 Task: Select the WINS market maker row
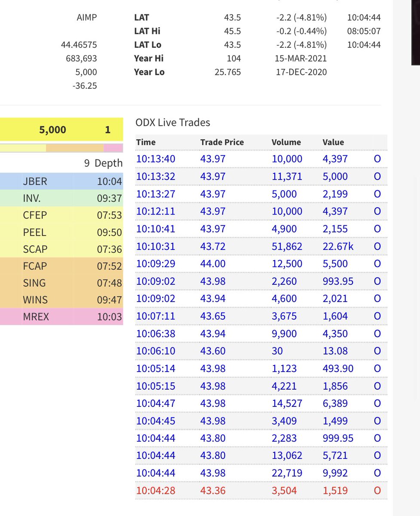(x=61, y=300)
